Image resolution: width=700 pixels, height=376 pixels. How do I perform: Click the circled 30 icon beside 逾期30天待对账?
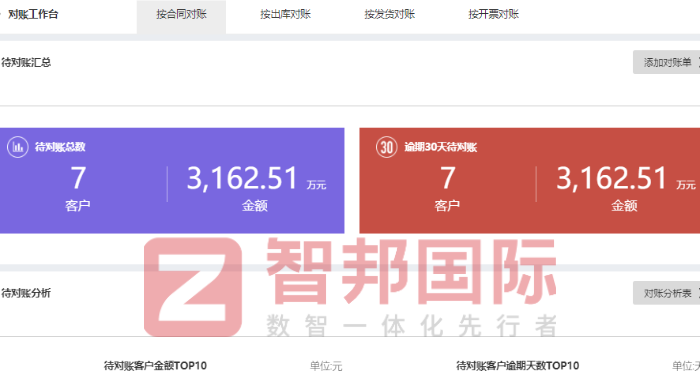pyautogui.click(x=387, y=147)
